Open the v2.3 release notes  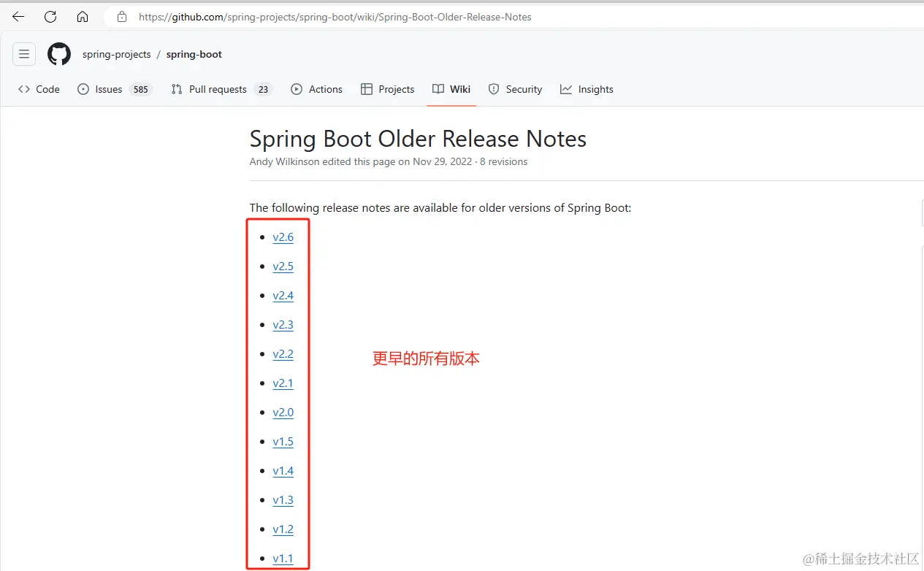[283, 325]
